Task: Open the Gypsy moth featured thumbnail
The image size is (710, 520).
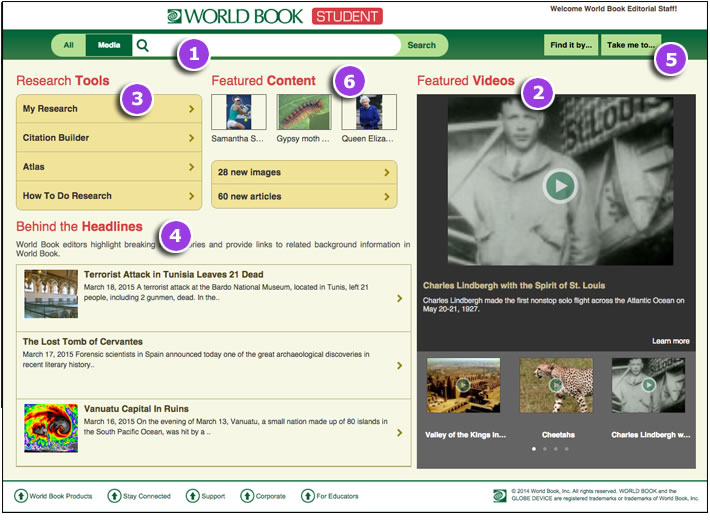Action: pyautogui.click(x=304, y=112)
